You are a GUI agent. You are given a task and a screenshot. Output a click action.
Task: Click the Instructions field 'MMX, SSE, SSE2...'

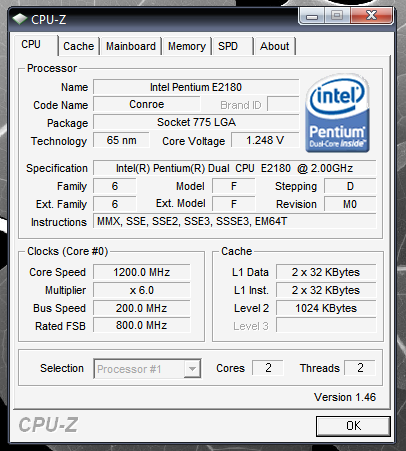coord(234,221)
